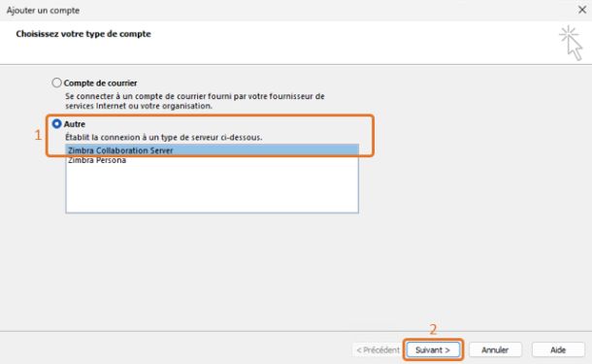Screen dimensions: 592x364
Task: Click the greyed-out Précédent button
Action: 378,350
